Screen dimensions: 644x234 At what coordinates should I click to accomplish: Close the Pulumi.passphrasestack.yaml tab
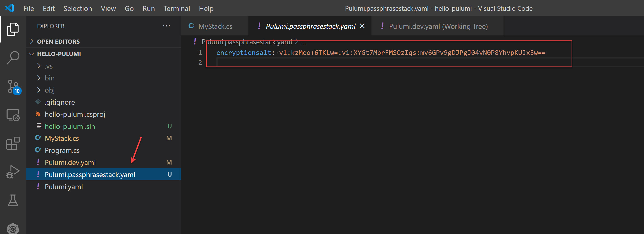[362, 26]
